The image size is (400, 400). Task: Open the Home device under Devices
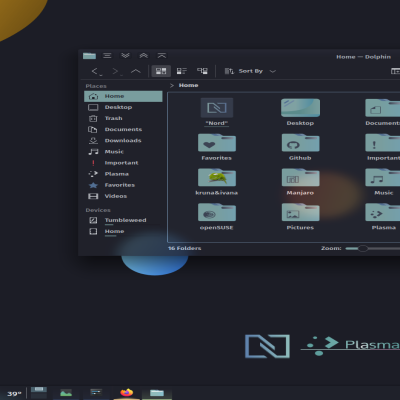pyautogui.click(x=123, y=231)
